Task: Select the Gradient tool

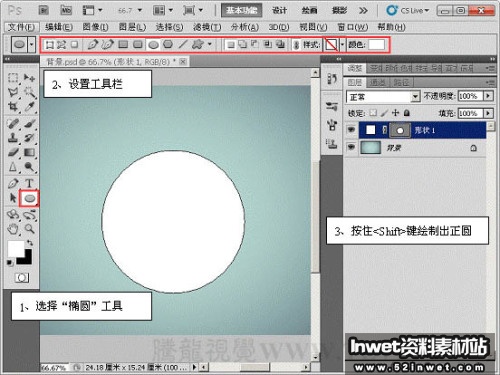Action: tap(29, 153)
